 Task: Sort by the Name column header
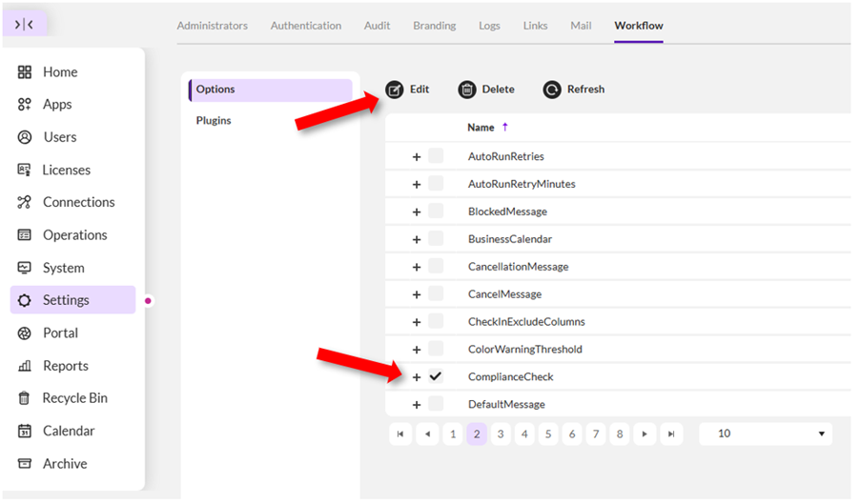(x=481, y=128)
